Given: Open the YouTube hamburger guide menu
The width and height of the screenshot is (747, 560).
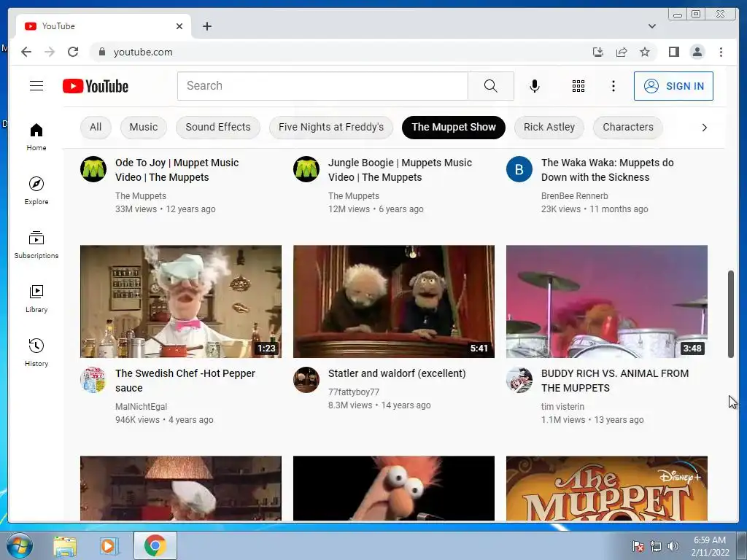Looking at the screenshot, I should pyautogui.click(x=36, y=86).
